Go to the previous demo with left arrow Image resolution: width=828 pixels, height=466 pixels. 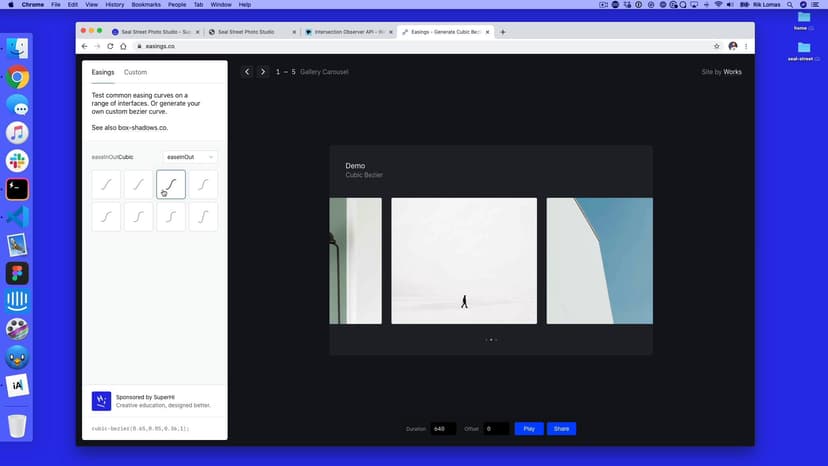(x=247, y=72)
